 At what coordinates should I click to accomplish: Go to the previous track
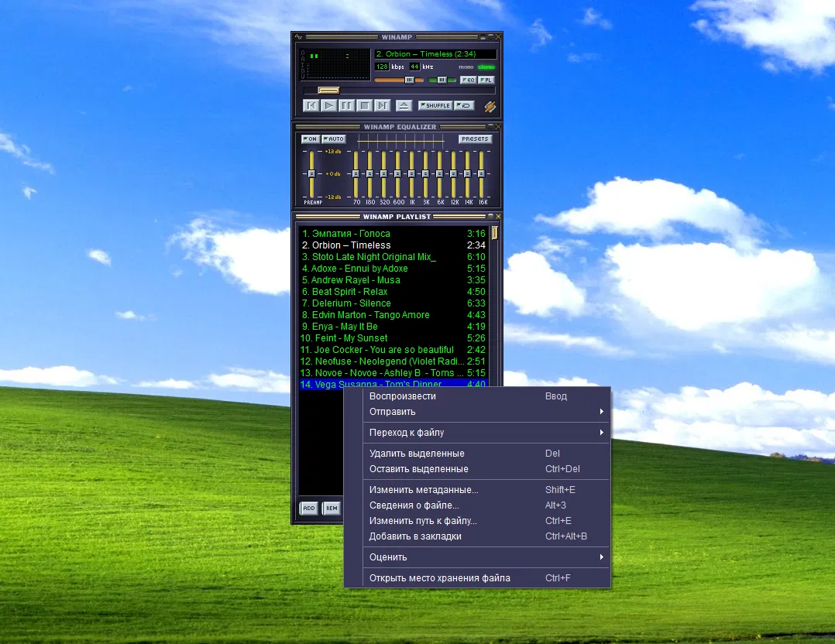(x=311, y=105)
